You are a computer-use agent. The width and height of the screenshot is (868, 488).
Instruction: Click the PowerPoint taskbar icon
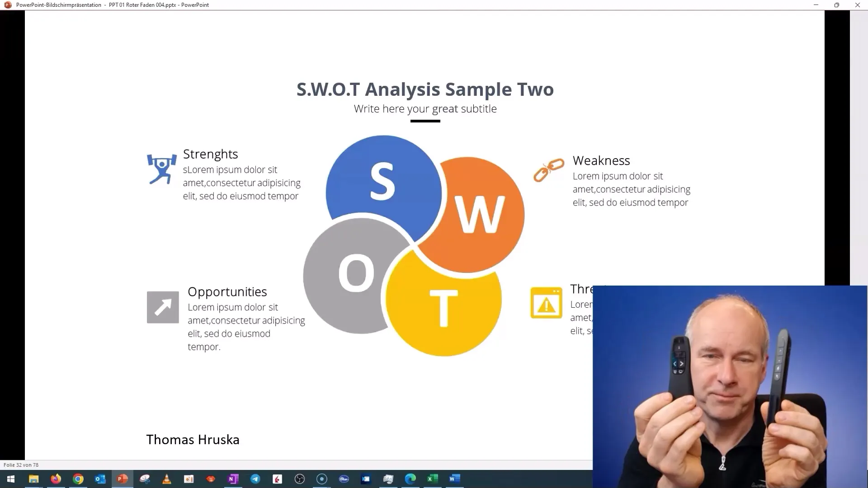point(122,479)
